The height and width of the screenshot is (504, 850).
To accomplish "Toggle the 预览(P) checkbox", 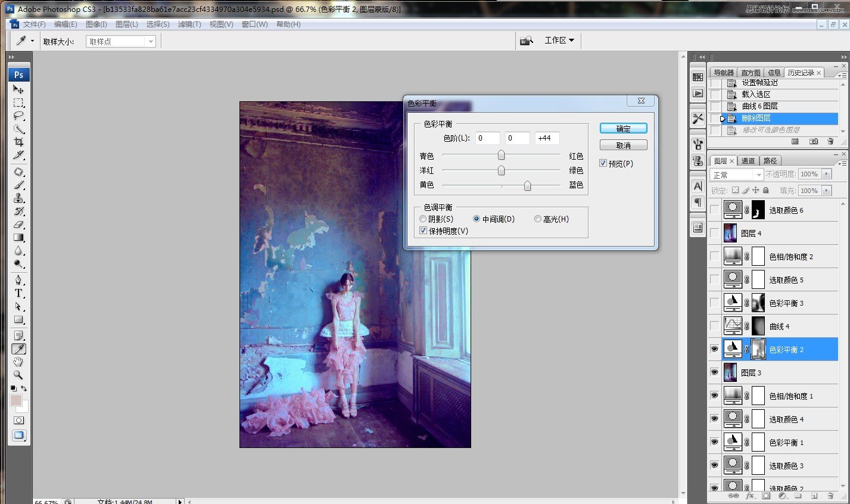I will coord(603,163).
